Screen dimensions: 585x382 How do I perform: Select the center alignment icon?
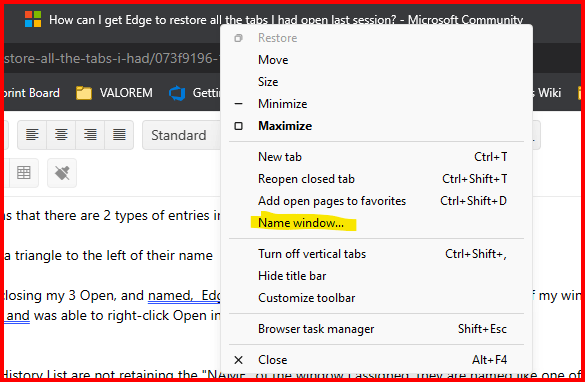[61, 135]
